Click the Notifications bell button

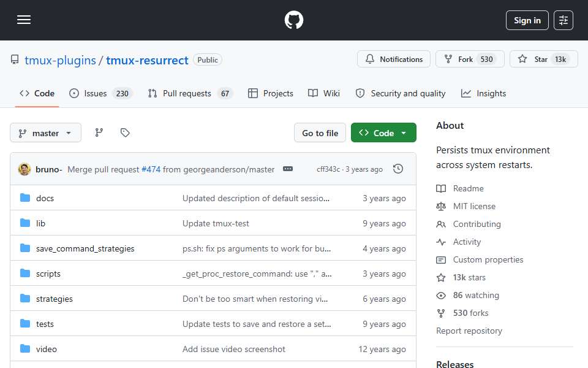[393, 59]
